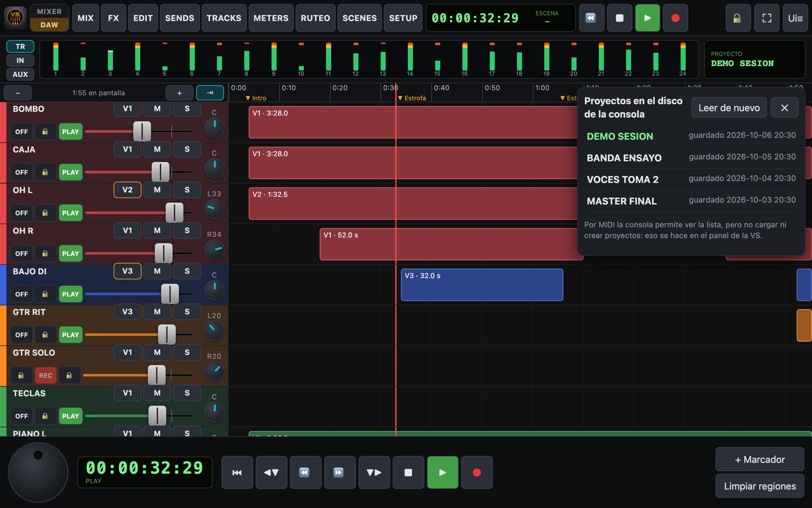This screenshot has width=812, height=508.
Task: Mute the BAJO DI track
Action: coord(157,271)
